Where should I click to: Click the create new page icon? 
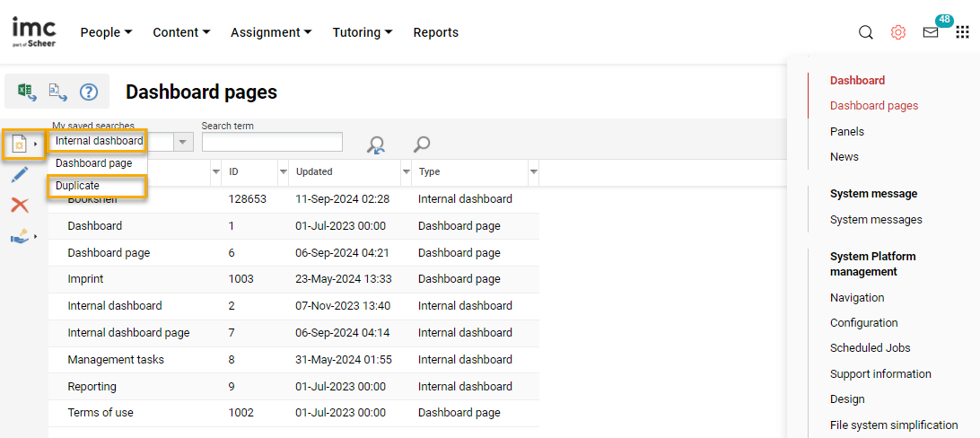[x=19, y=144]
